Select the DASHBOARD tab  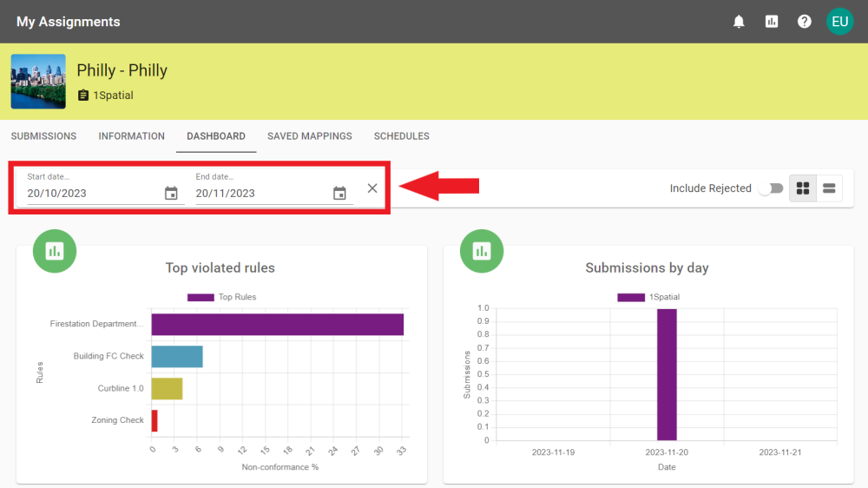[x=216, y=136]
